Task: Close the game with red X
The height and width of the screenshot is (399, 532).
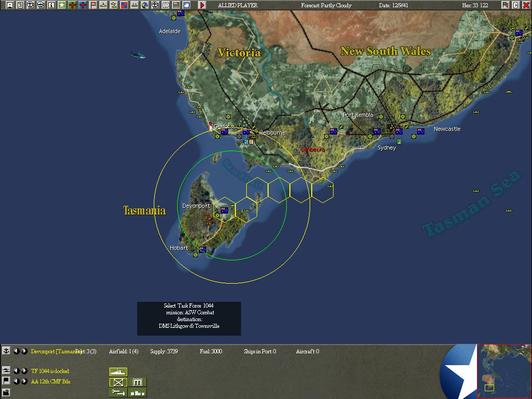Action: point(526,5)
